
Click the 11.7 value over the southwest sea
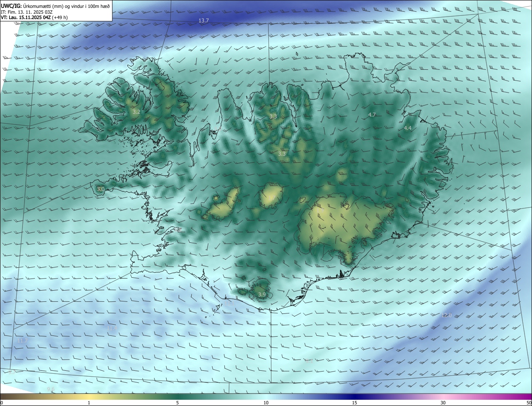23,340
